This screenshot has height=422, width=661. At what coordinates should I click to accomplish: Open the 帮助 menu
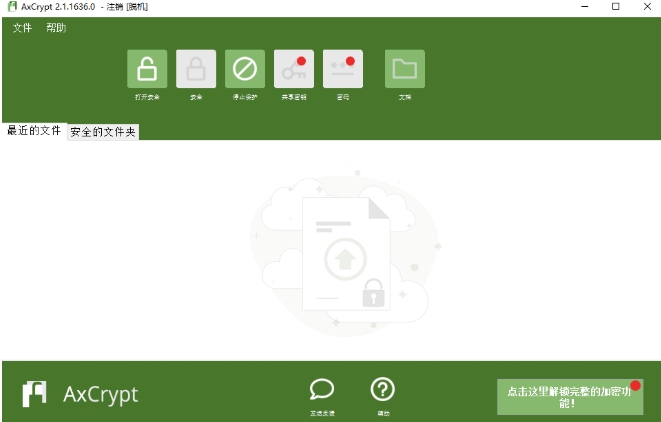[56, 28]
